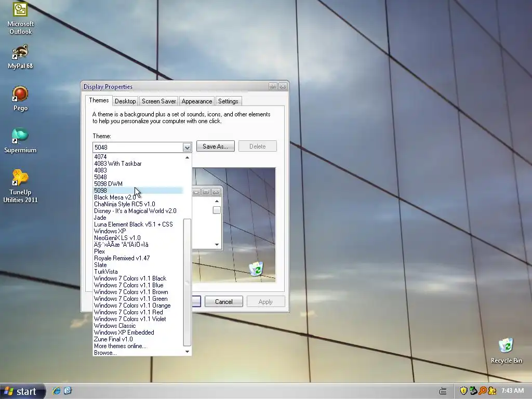The width and height of the screenshot is (532, 399).
Task: Choose the 4074 theme
Action: (x=138, y=157)
